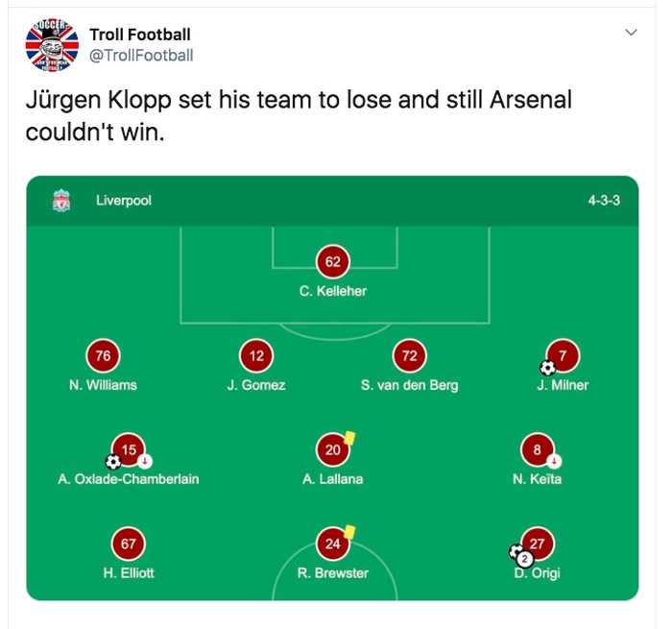The width and height of the screenshot is (672, 629).
Task: Click the Liverpool club crest icon
Action: [x=61, y=202]
